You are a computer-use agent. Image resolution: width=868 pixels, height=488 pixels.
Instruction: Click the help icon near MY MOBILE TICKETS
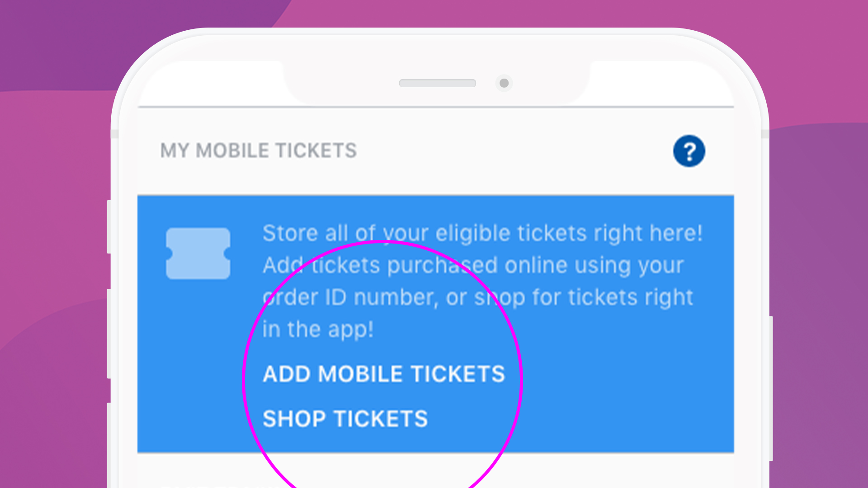(x=689, y=151)
